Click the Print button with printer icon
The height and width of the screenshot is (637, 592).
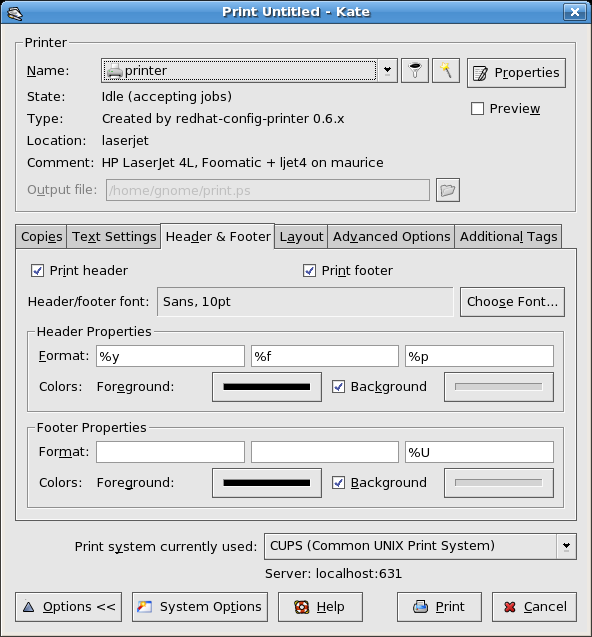click(439, 607)
